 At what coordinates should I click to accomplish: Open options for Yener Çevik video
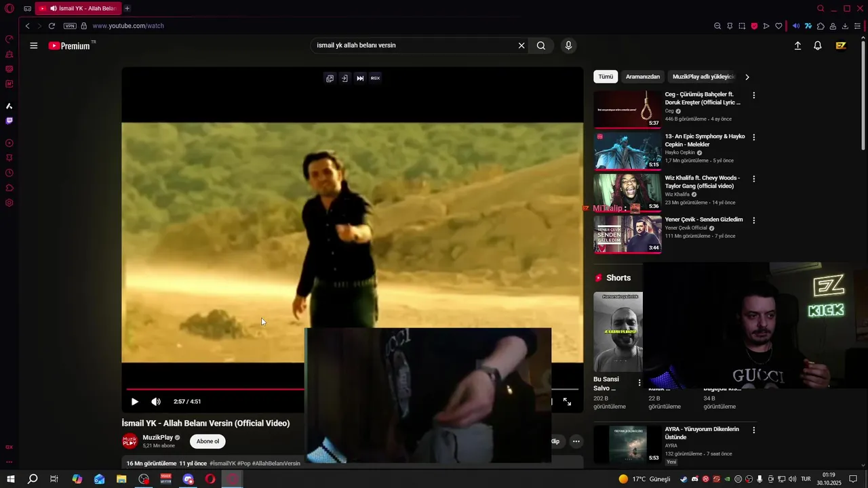(x=753, y=220)
